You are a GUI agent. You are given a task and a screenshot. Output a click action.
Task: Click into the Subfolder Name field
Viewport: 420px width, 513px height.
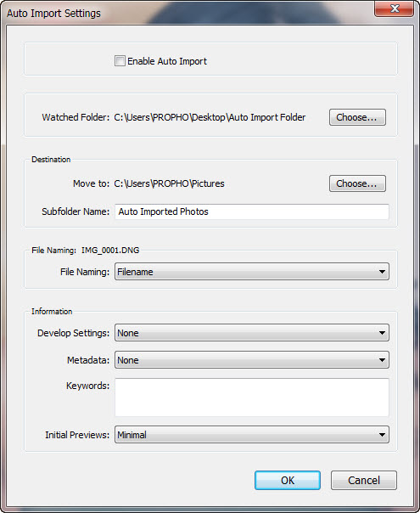click(252, 211)
